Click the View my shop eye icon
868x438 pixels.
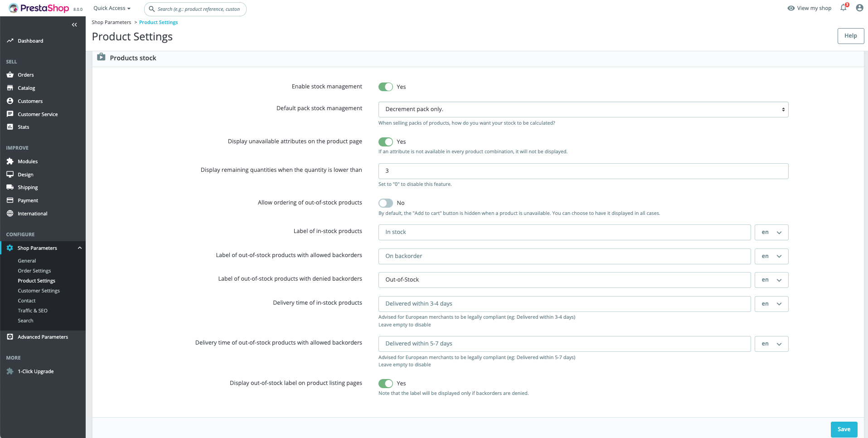[x=791, y=8]
